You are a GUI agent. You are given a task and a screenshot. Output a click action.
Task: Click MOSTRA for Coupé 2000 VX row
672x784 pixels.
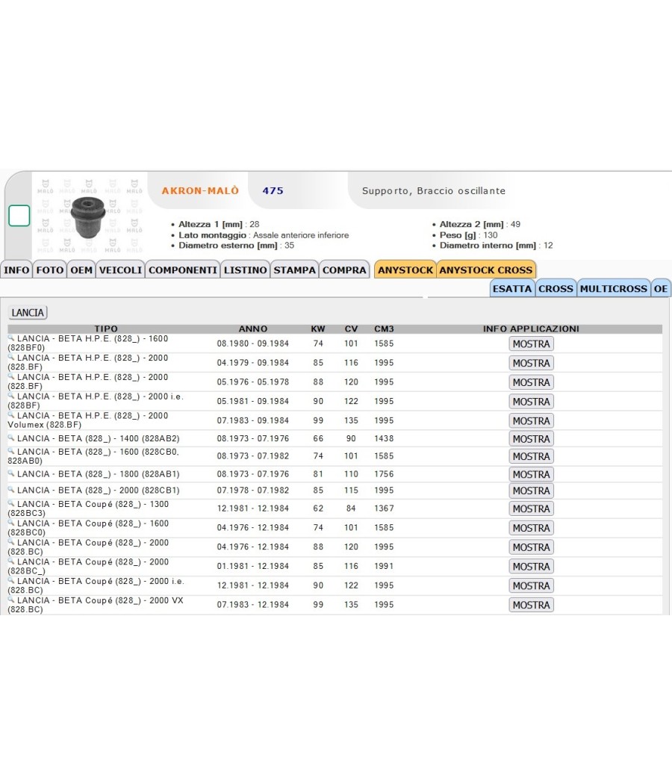531,605
